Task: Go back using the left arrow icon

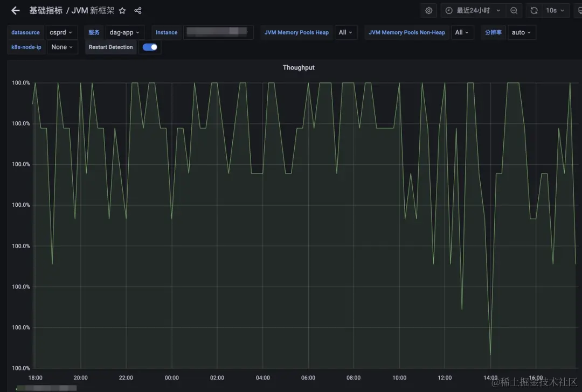Action: point(15,10)
